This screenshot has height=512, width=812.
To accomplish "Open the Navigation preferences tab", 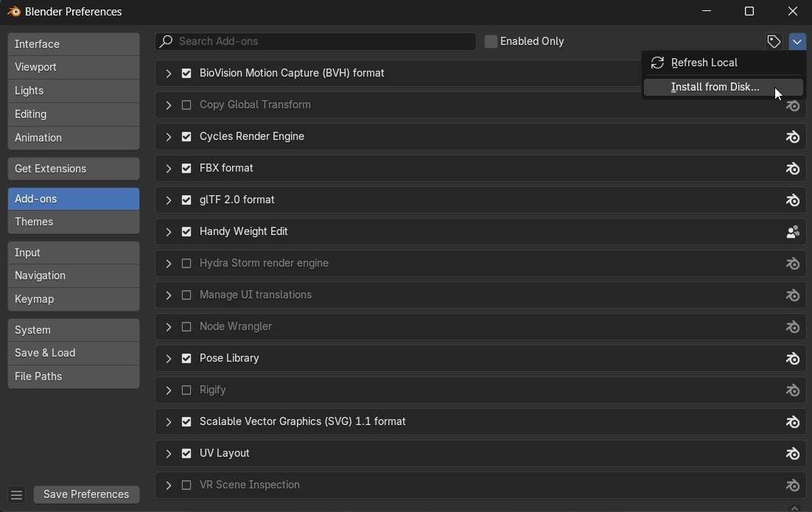I will (x=74, y=276).
